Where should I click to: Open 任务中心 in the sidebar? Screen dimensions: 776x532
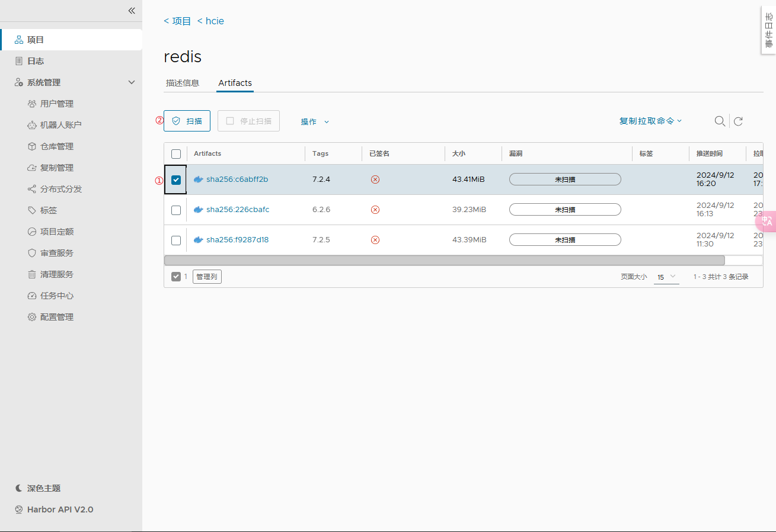pos(57,296)
